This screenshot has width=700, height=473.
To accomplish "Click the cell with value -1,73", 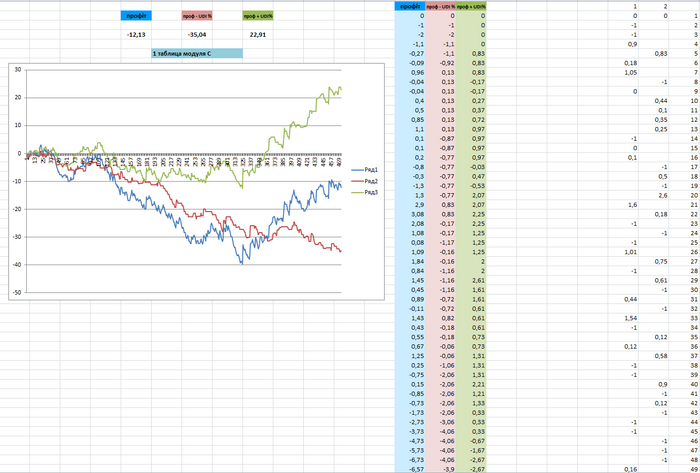I will (410, 413).
